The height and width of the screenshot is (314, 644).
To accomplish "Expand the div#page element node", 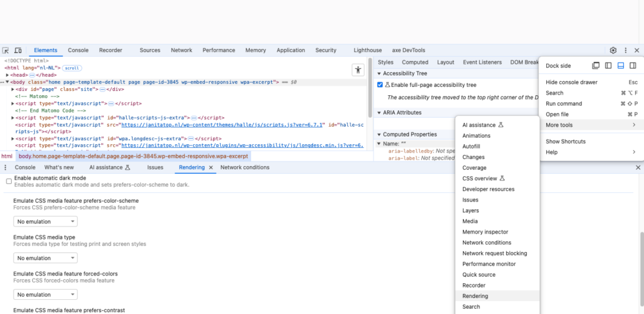I will [x=13, y=89].
